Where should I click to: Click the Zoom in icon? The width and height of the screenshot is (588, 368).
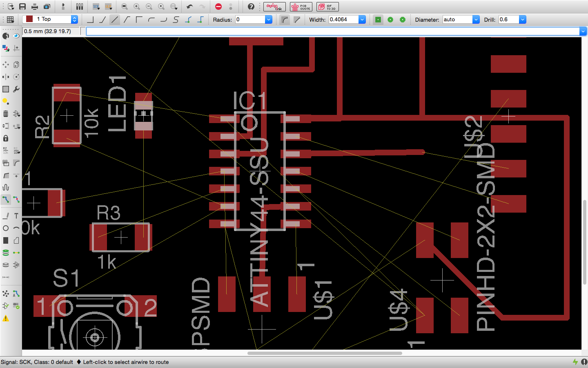[x=137, y=7]
